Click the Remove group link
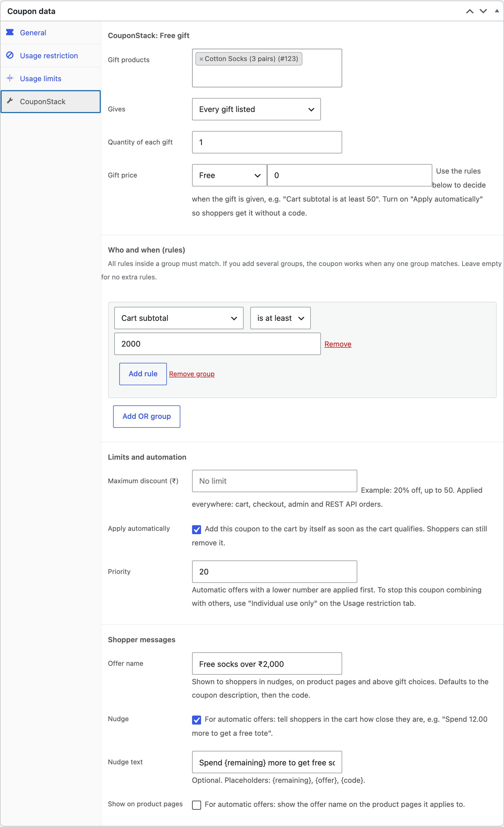This screenshot has height=827, width=504. [192, 374]
